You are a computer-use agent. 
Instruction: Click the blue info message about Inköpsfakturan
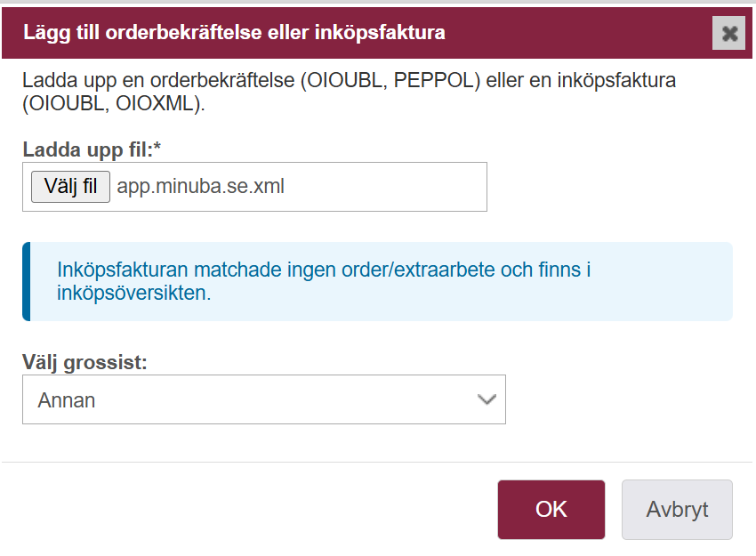[x=324, y=270]
